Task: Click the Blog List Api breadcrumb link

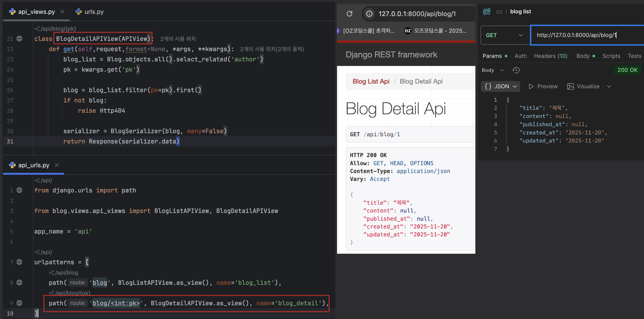Action: pos(371,81)
